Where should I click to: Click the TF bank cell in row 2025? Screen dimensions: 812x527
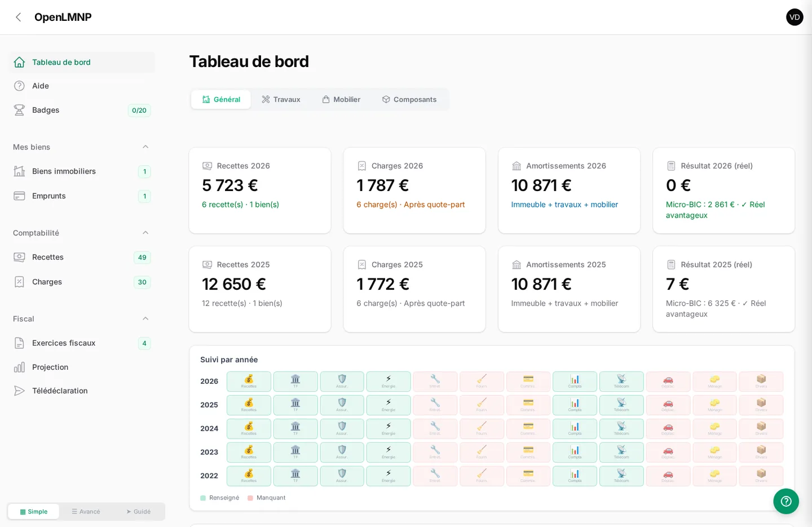click(295, 405)
